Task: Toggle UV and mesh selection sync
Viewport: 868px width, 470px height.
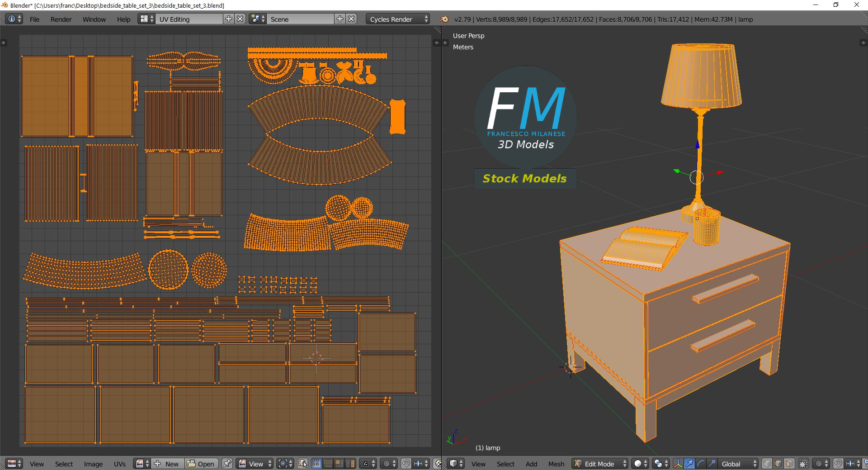Action: tap(302, 464)
